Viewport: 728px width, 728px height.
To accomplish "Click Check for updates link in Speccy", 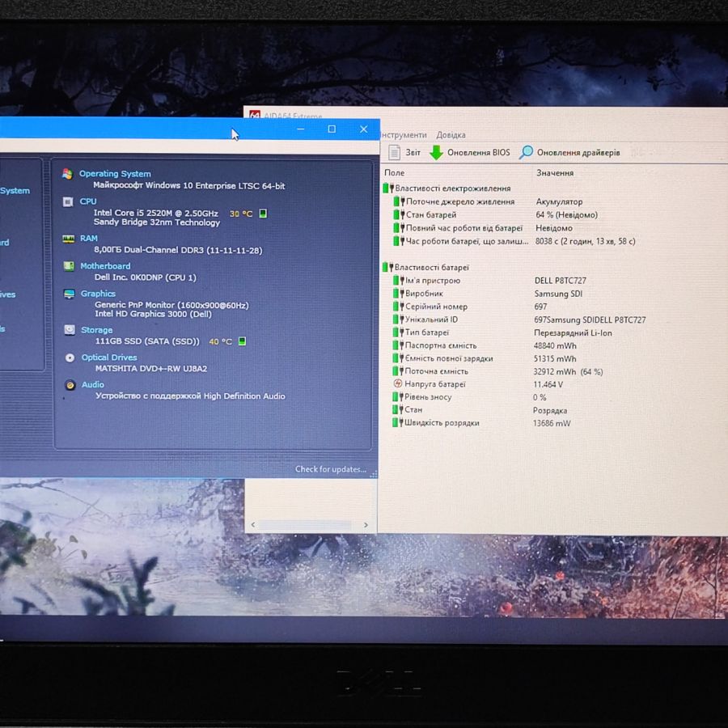I will click(331, 469).
